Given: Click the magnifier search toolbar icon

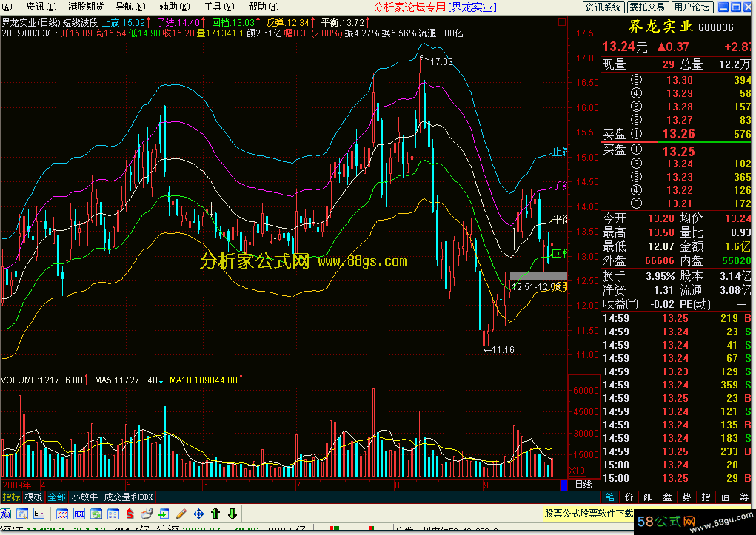Looking at the screenshot, I should 22,514.
